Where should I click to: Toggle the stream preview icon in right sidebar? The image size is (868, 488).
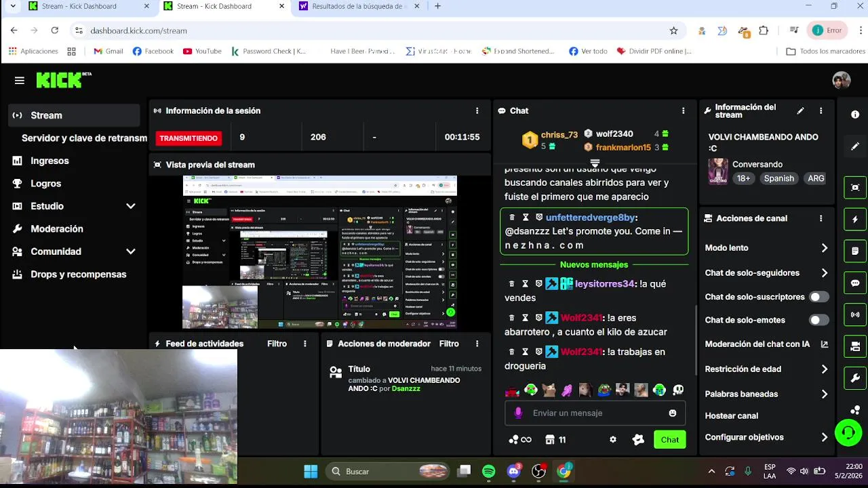[855, 187]
